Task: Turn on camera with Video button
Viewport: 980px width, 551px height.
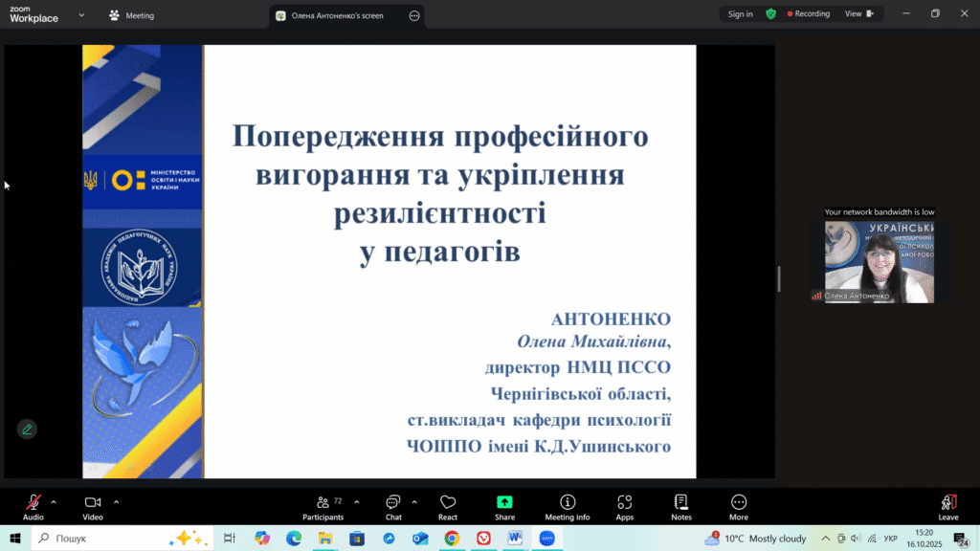Action: [93, 506]
